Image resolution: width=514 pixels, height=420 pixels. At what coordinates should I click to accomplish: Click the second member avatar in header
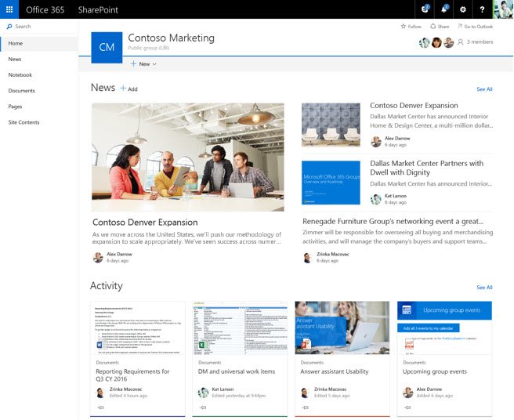click(x=436, y=42)
